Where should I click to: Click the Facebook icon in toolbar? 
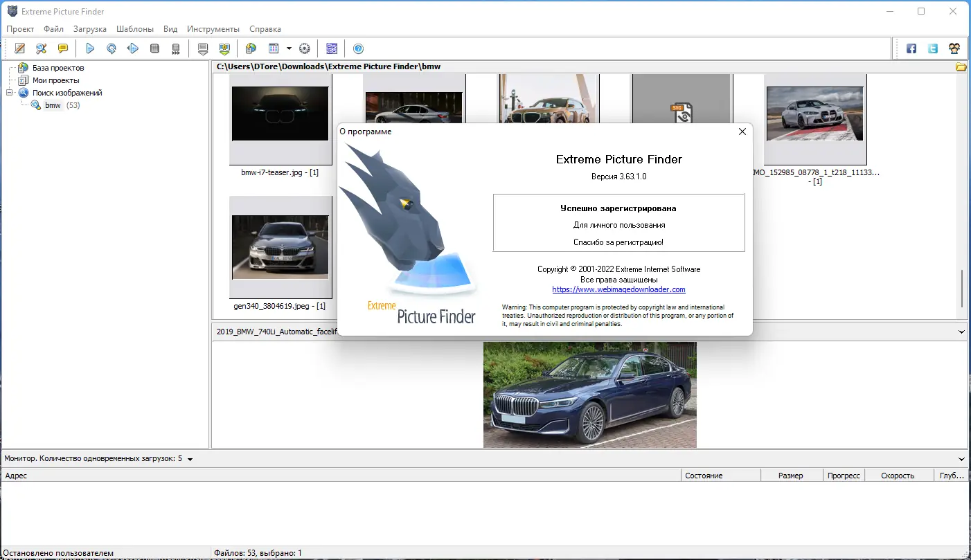click(911, 48)
